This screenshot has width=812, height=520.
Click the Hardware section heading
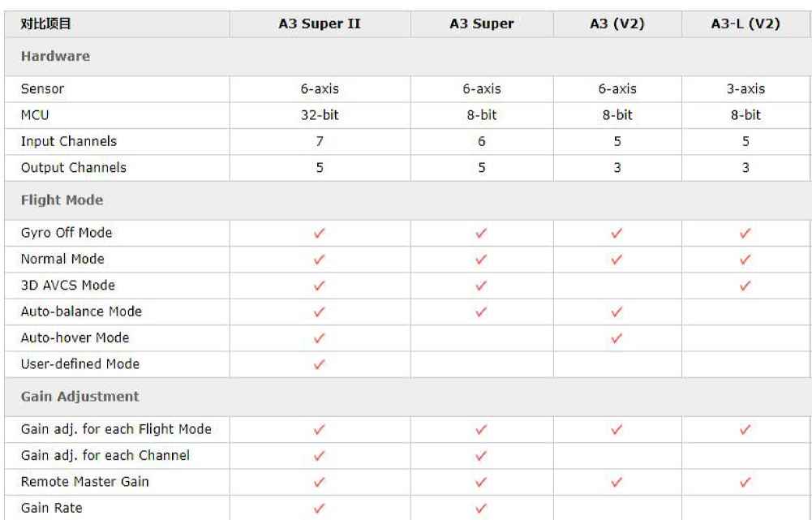click(55, 57)
